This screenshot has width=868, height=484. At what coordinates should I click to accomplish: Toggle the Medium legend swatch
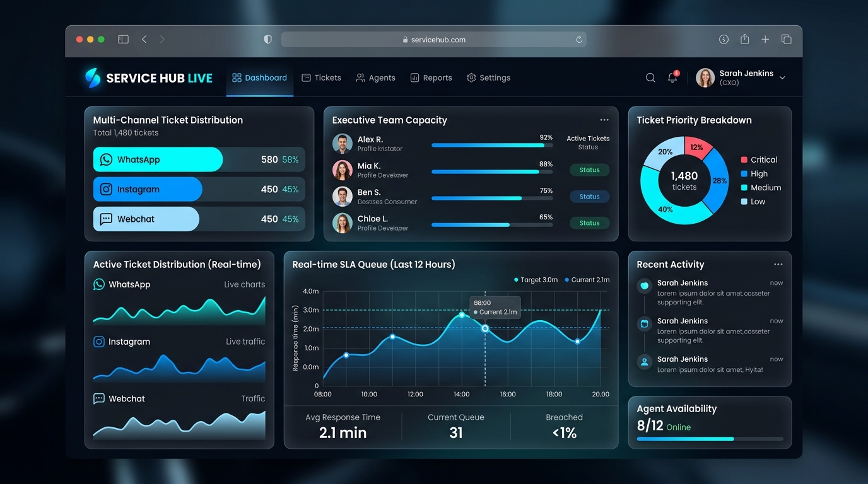click(x=744, y=188)
